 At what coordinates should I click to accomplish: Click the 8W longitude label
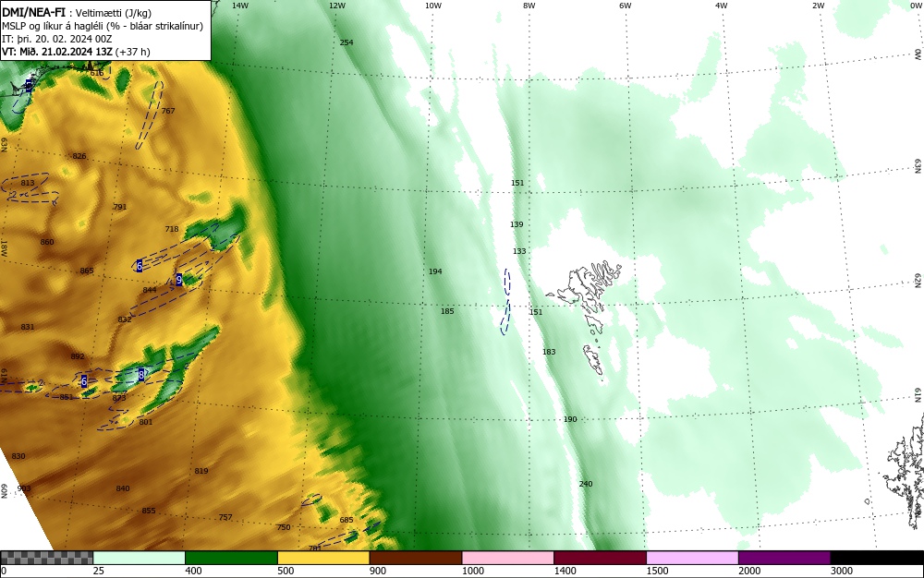[529, 6]
